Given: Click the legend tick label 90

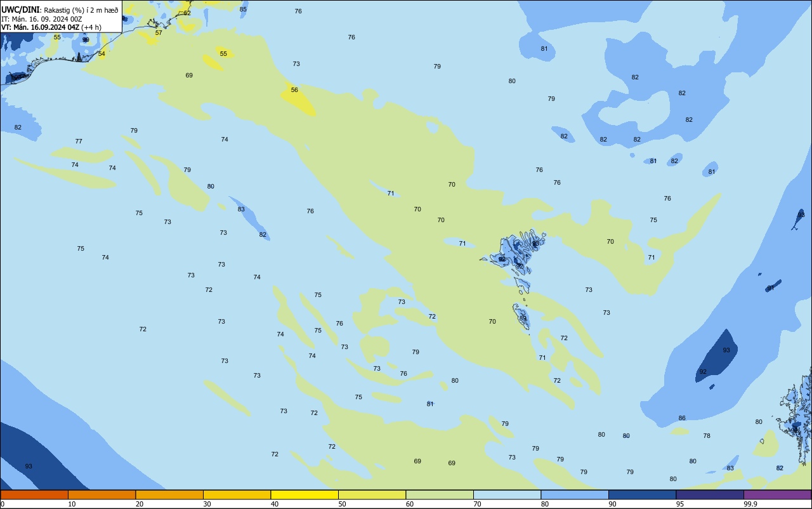Looking at the screenshot, I should pyautogui.click(x=613, y=504).
